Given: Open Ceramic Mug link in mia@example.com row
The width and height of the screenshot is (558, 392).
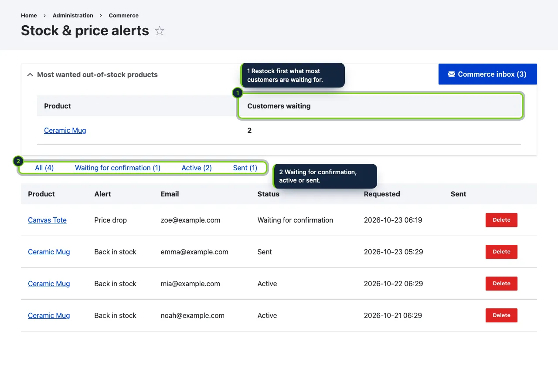Looking at the screenshot, I should point(49,284).
